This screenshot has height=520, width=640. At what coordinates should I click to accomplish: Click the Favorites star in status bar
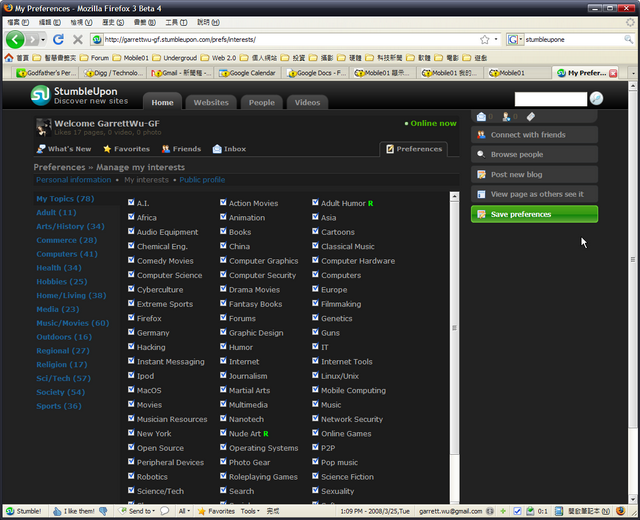[x=202, y=511]
